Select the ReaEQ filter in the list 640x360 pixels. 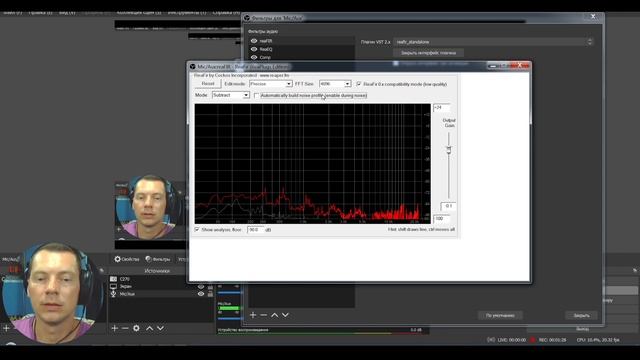click(x=302, y=49)
